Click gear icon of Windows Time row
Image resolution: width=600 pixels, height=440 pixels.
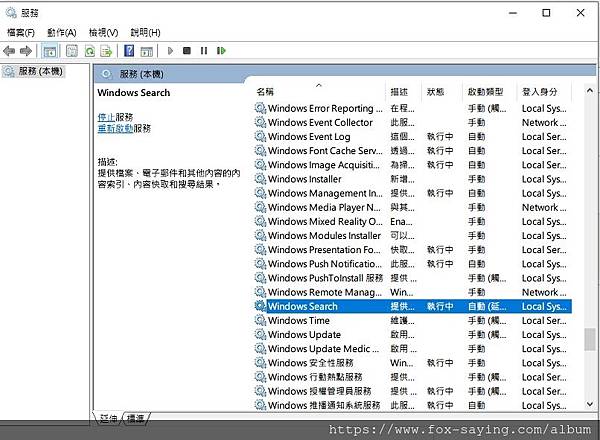pos(260,320)
